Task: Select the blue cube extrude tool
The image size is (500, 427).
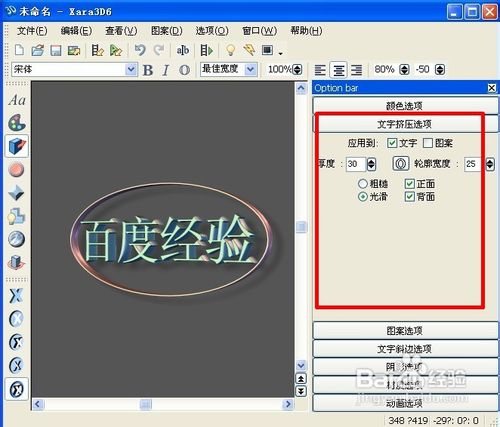Action: pos(17,146)
